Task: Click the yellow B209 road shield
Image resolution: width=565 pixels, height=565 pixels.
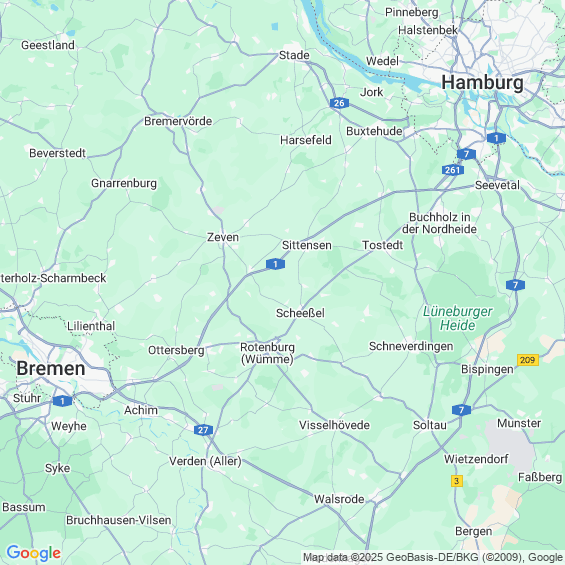Action: click(528, 360)
